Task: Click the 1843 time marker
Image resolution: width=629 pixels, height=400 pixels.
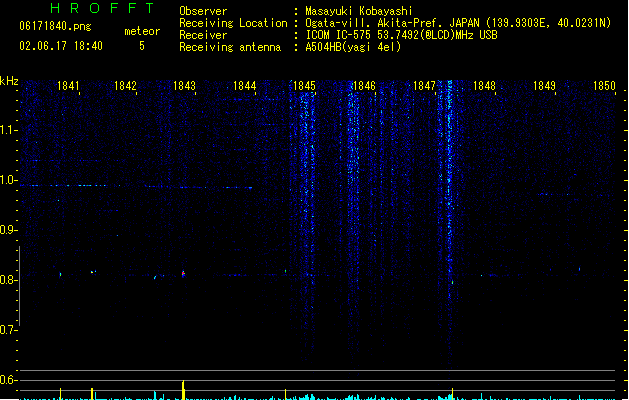Action: pyautogui.click(x=185, y=86)
